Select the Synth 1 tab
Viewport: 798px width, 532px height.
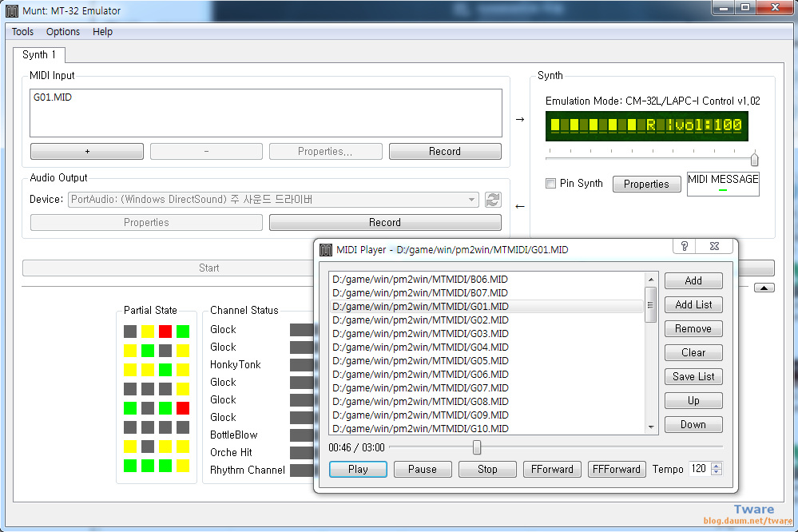pyautogui.click(x=39, y=54)
